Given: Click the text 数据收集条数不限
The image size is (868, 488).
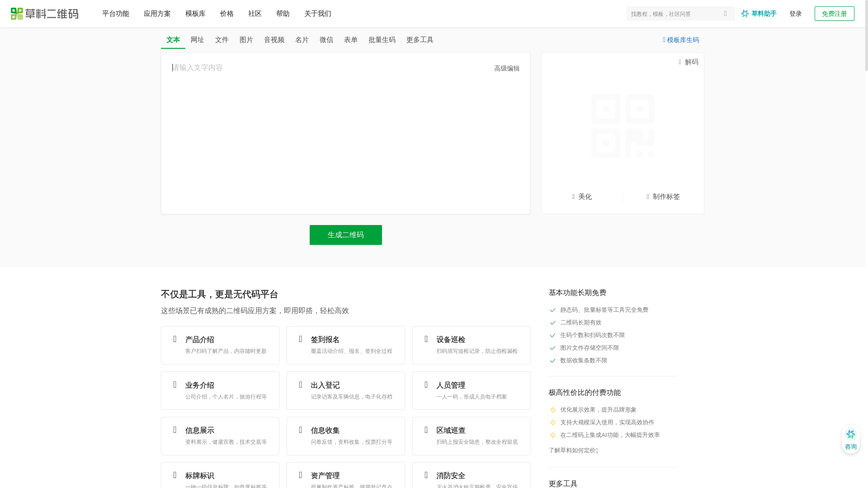Looking at the screenshot, I should point(584,361).
